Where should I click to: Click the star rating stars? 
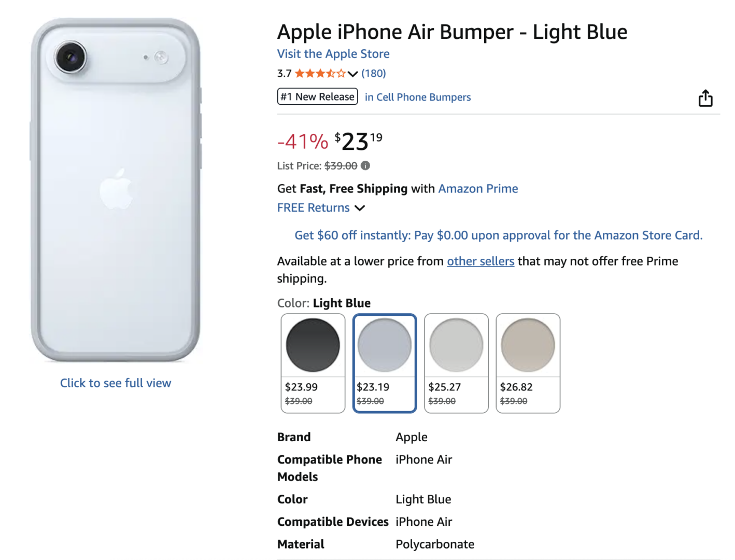point(320,73)
